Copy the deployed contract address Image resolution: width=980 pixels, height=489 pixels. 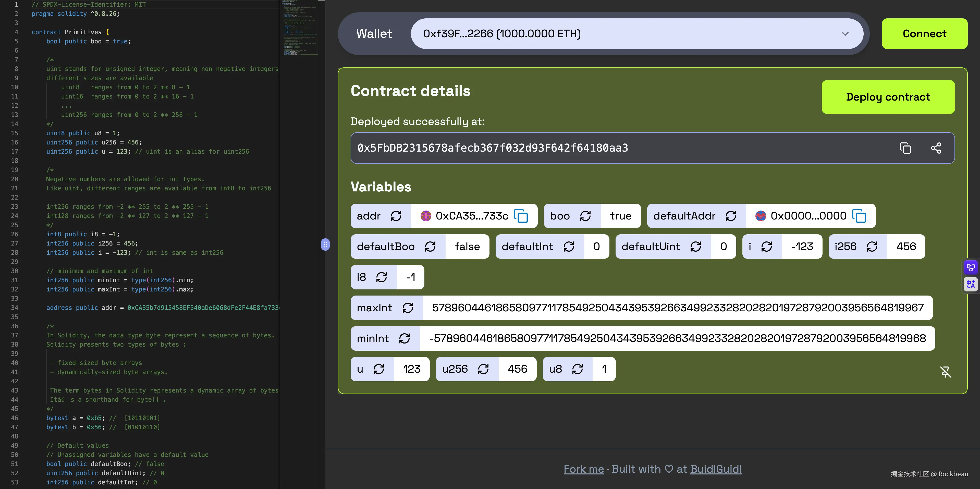905,148
